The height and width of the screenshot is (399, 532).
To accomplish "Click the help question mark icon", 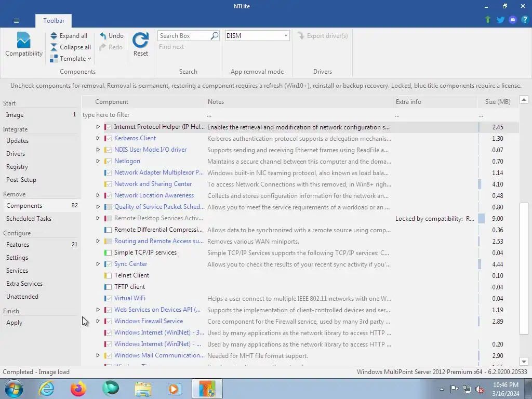I will tap(525, 20).
